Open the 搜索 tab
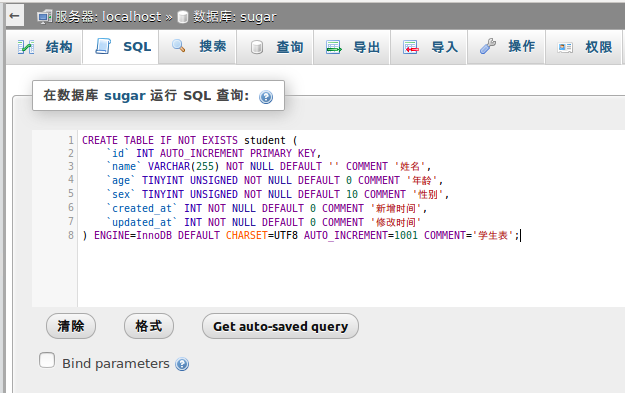The height and width of the screenshot is (393, 625). coord(198,47)
